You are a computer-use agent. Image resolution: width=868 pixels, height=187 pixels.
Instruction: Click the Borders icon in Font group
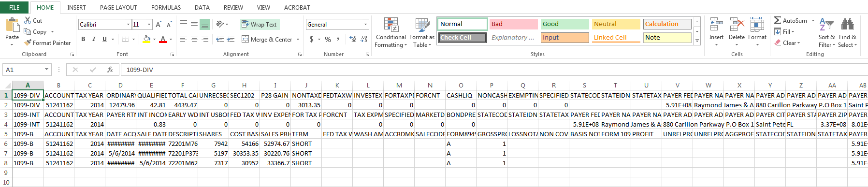126,39
